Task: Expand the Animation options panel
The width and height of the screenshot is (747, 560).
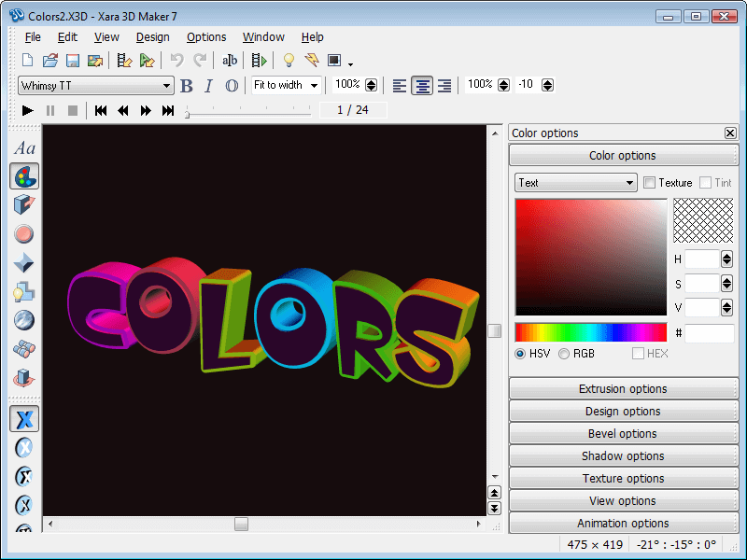Action: pos(623,524)
